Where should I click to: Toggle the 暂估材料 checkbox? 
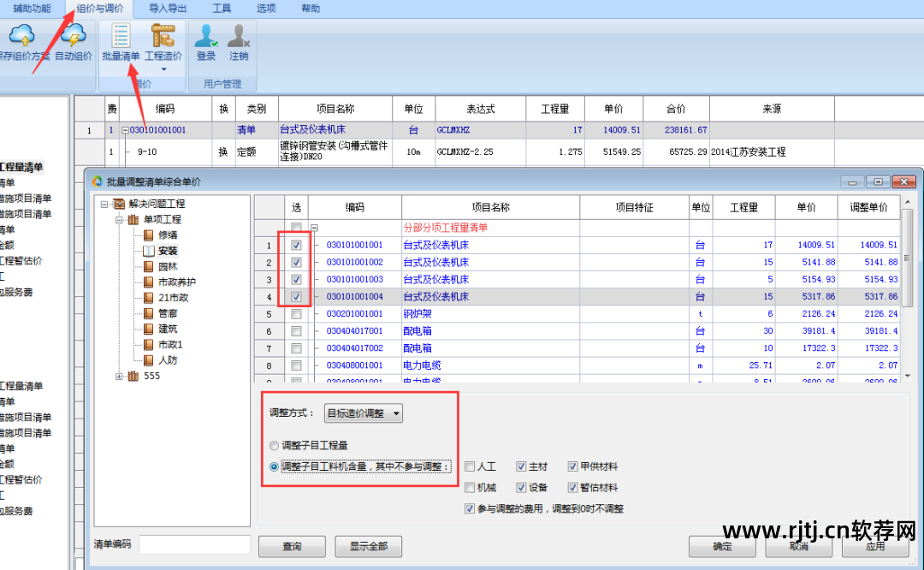tap(572, 488)
